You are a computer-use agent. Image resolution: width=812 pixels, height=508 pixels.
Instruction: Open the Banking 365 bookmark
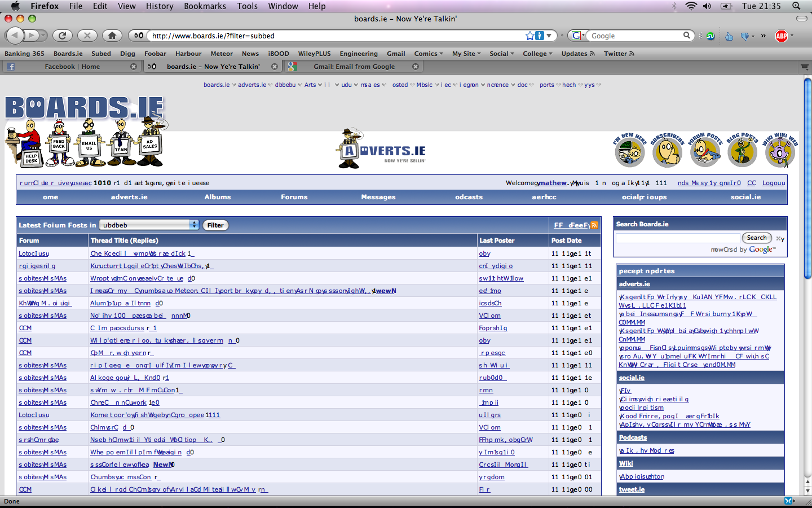[24, 54]
